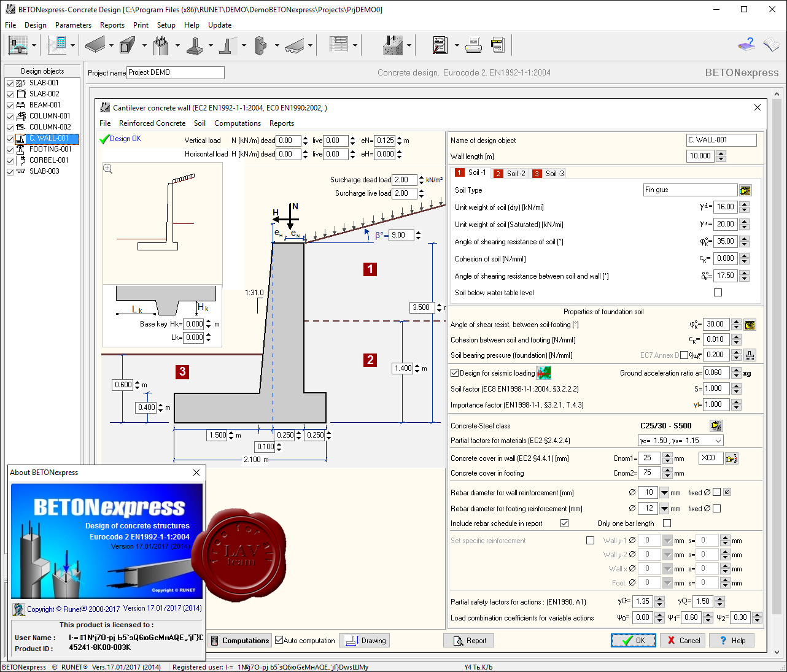Click the printer toolbar icon
Image resolution: width=787 pixels, height=672 pixels.
(x=473, y=45)
